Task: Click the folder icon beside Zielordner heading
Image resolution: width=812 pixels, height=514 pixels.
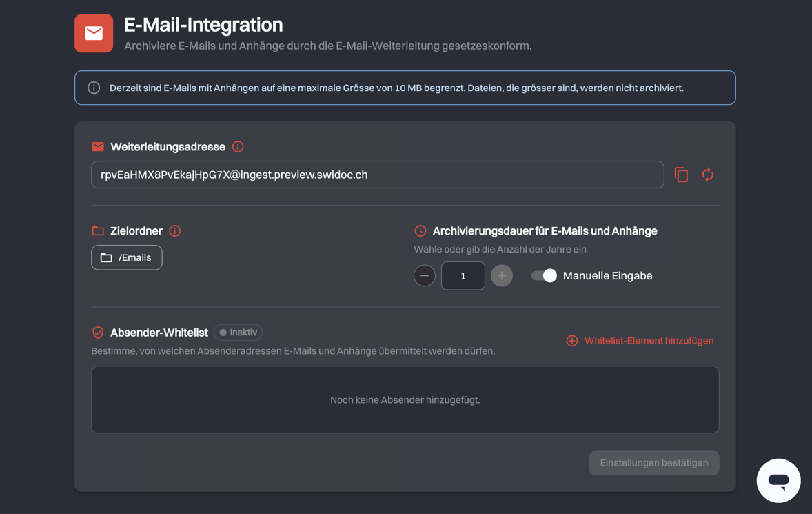Action: (98, 230)
